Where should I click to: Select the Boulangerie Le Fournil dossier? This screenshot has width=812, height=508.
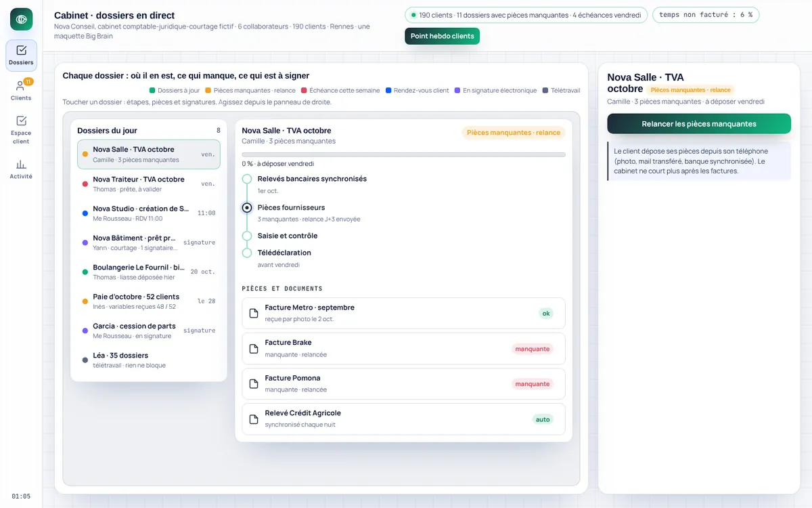149,272
